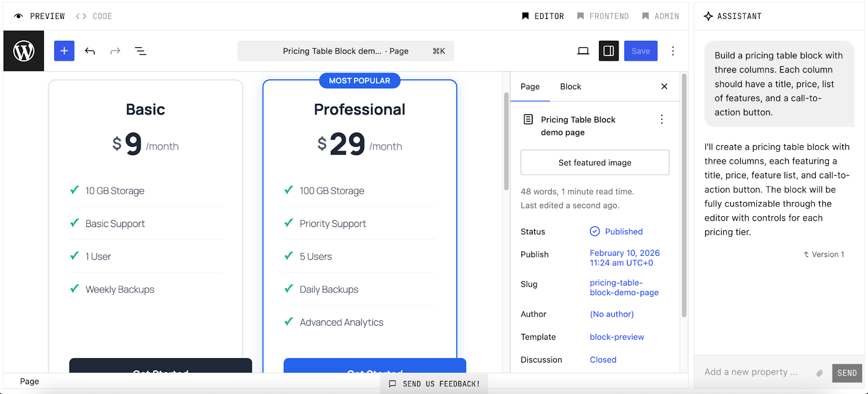Click the feedback speech bubble icon
The height and width of the screenshot is (394, 868).
point(392,384)
